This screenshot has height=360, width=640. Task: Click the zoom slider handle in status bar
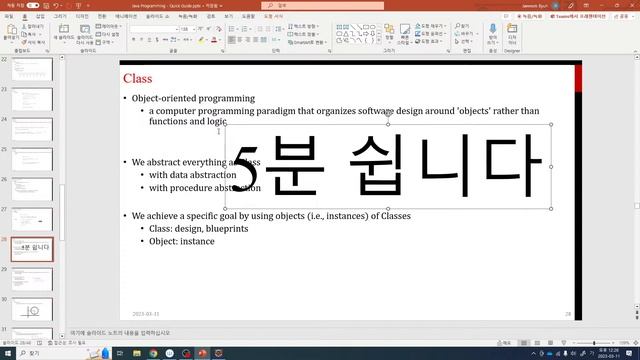pos(594,343)
